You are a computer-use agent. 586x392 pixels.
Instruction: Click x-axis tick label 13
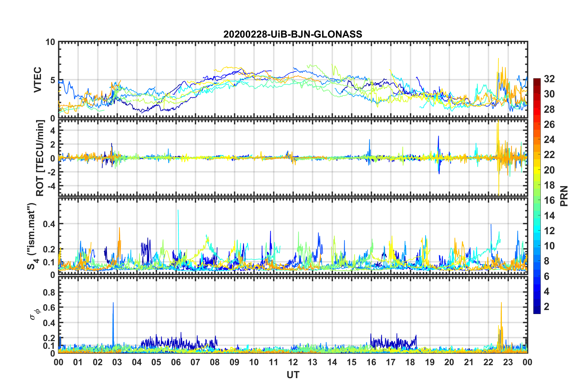(x=312, y=362)
